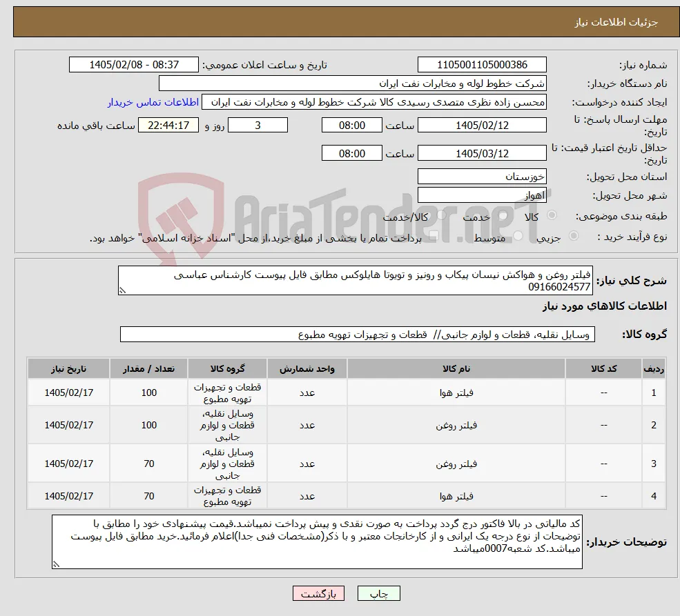The width and height of the screenshot is (680, 616).
Task: Click the تاریخ نیاز column header
Action: [68, 368]
